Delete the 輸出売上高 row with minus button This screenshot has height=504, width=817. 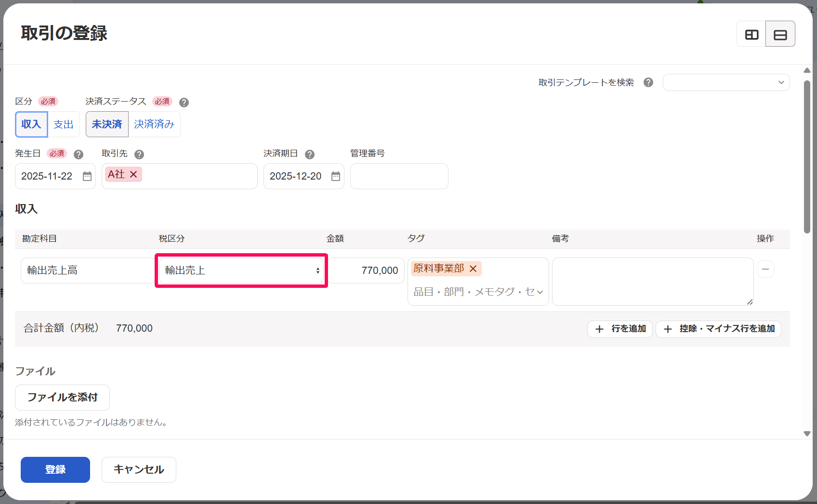click(765, 269)
